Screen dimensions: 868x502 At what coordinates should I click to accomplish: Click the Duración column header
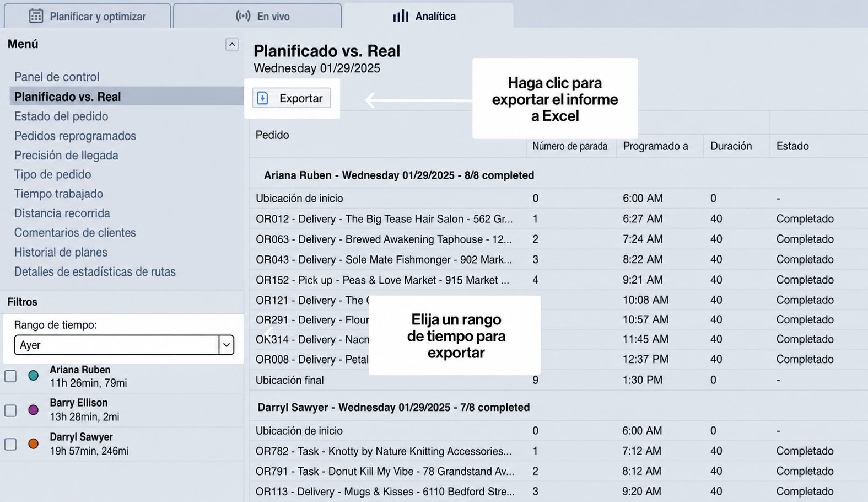(x=731, y=146)
